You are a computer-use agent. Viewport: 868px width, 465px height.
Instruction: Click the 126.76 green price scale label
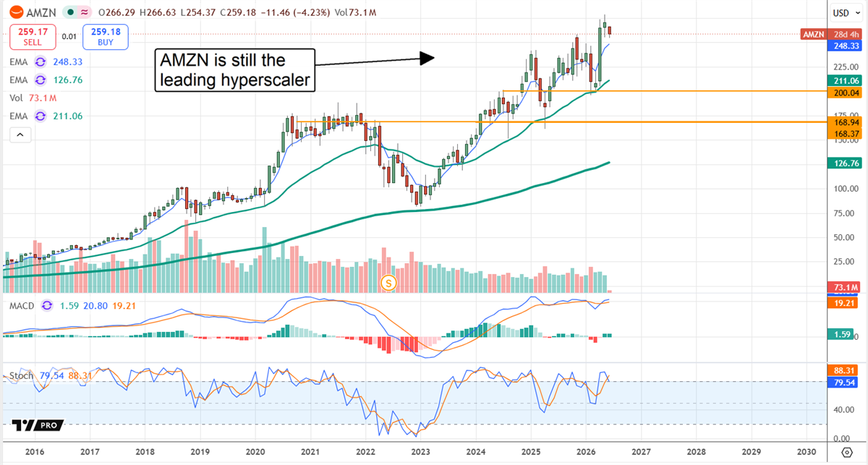pyautogui.click(x=846, y=163)
